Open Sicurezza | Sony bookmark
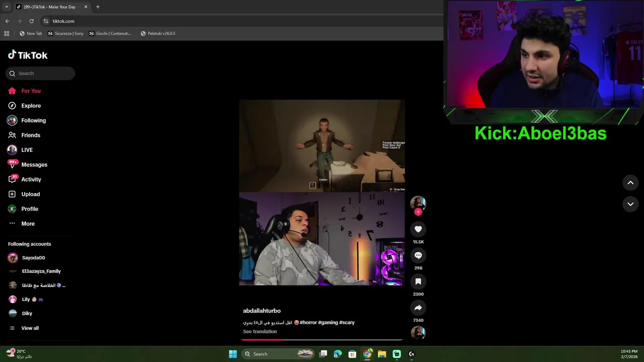The height and width of the screenshot is (362, 644). click(x=65, y=34)
